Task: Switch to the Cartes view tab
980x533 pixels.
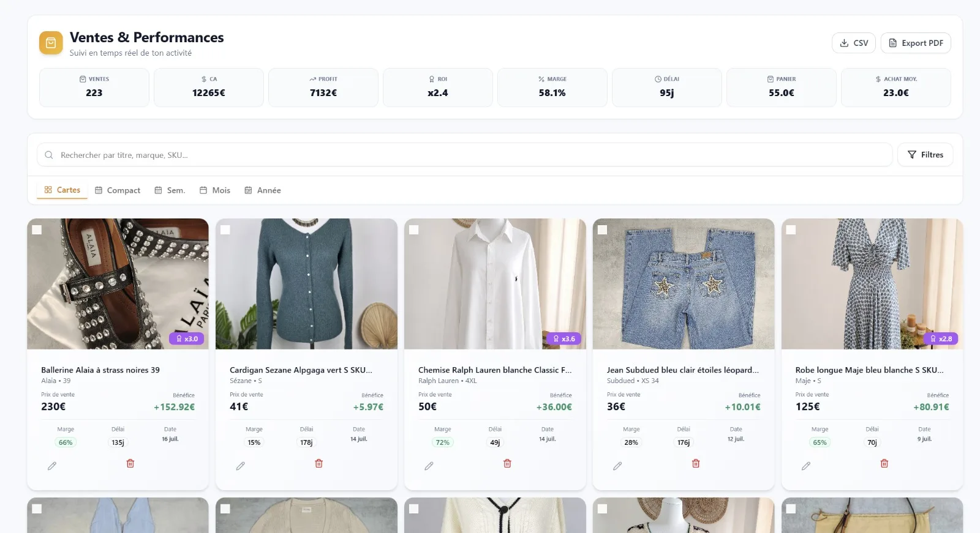Action: tap(62, 190)
